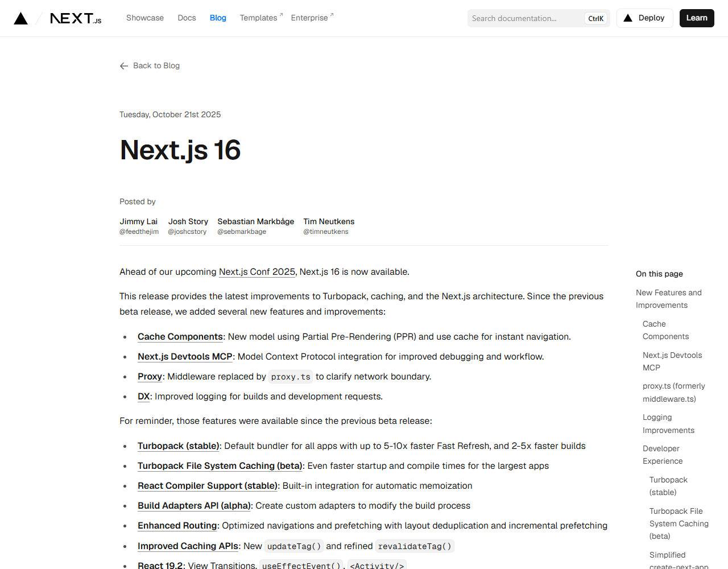Open the Templates external link

pos(261,18)
